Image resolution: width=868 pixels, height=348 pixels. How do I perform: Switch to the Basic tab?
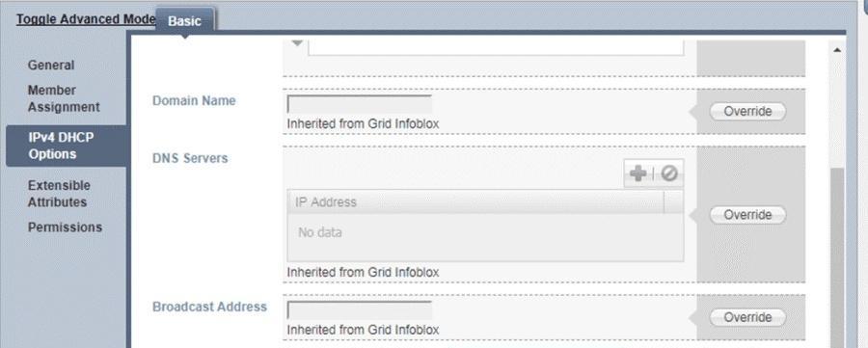[184, 21]
